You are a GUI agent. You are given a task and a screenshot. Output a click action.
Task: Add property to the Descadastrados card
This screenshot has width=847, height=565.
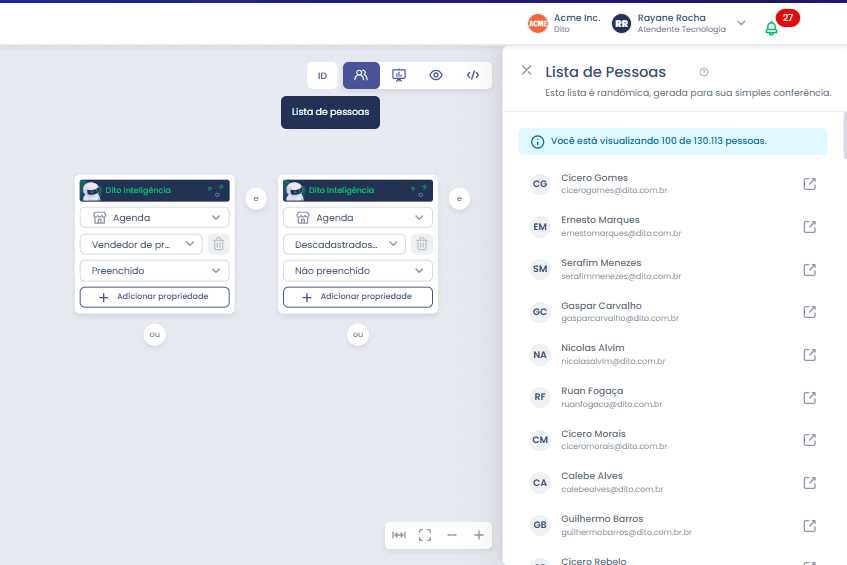pos(358,297)
